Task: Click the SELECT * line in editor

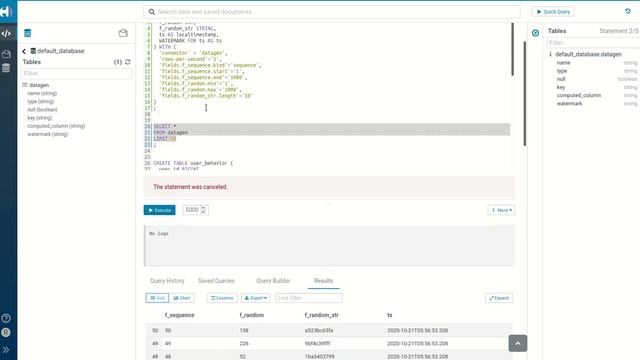Action: [164, 127]
